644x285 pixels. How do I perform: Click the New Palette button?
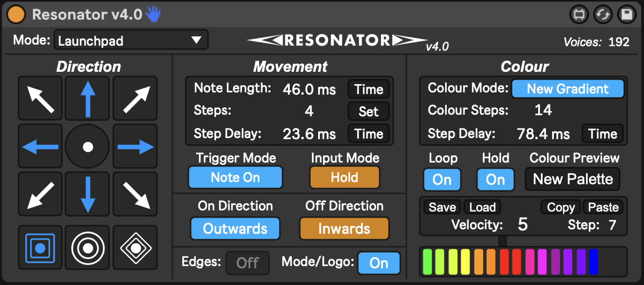(x=573, y=179)
